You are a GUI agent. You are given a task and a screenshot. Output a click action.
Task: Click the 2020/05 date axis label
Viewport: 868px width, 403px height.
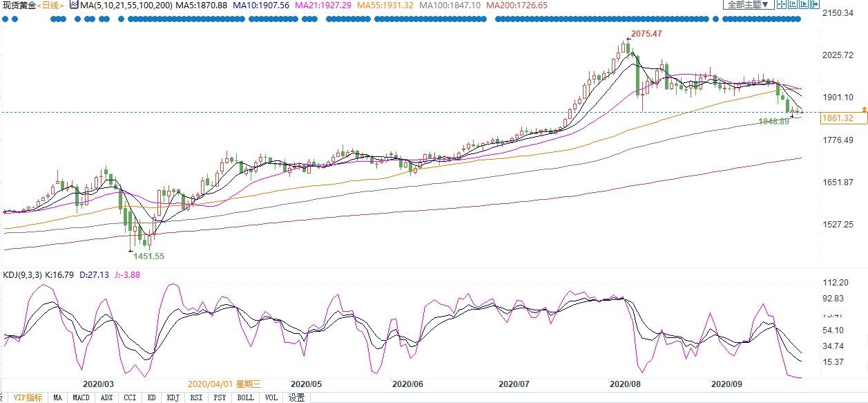coord(306,383)
